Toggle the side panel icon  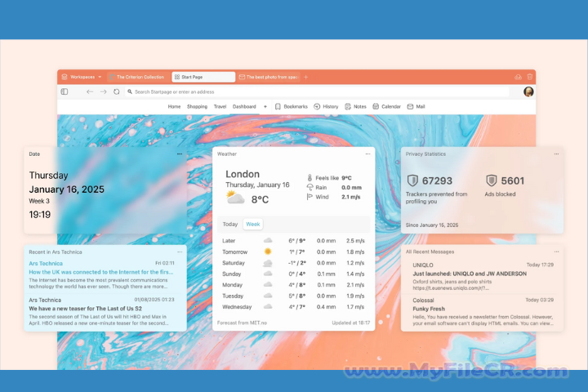(x=65, y=91)
